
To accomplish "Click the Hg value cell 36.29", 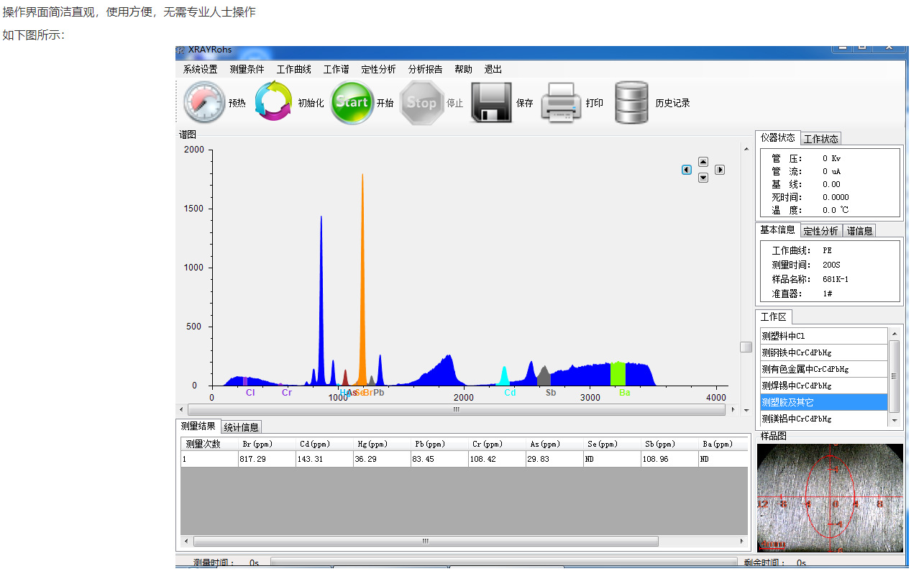I will tap(382, 459).
